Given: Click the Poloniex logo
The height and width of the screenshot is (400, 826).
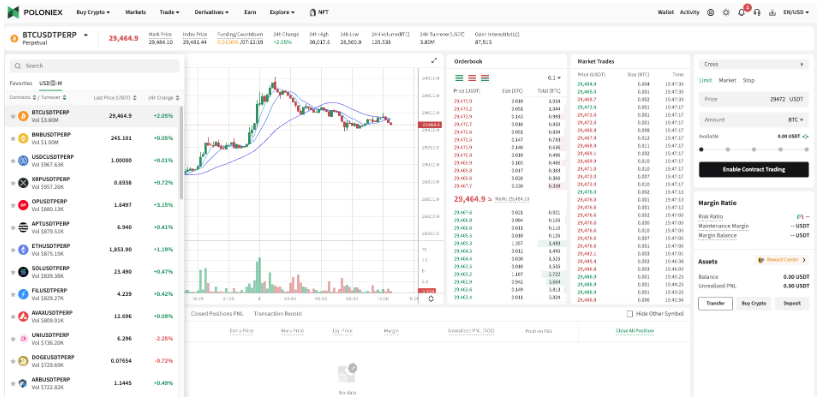Looking at the screenshot, I should [x=34, y=12].
